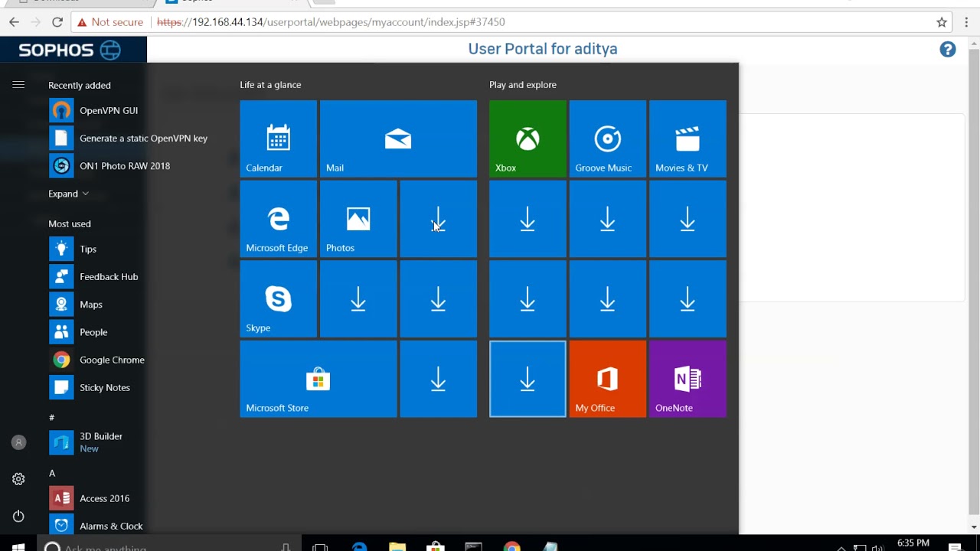The image size is (980, 551).
Task: Open the My Office tile
Action: click(608, 379)
